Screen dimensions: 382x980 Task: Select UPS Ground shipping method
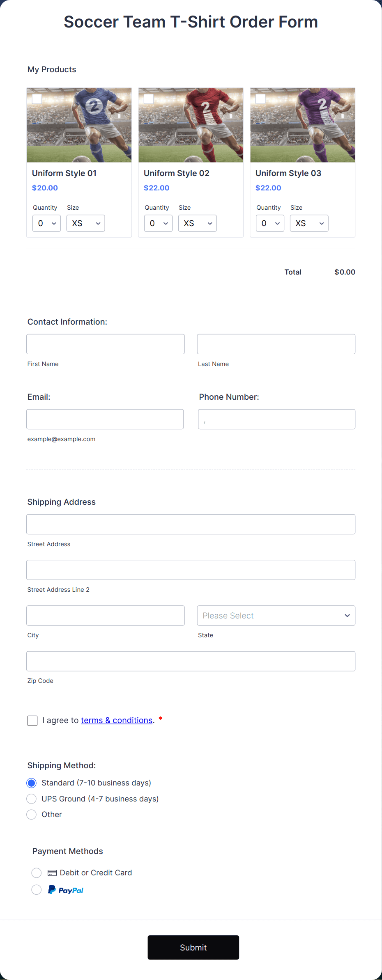[x=31, y=799]
